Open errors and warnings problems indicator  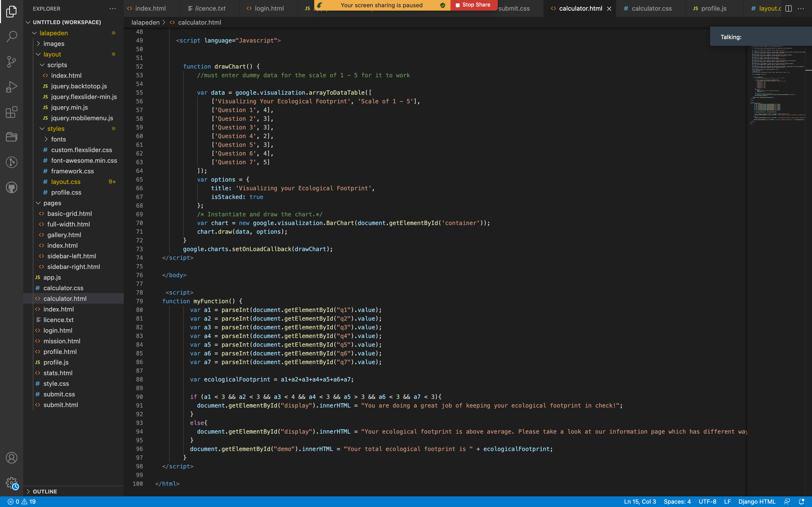pyautogui.click(x=22, y=502)
